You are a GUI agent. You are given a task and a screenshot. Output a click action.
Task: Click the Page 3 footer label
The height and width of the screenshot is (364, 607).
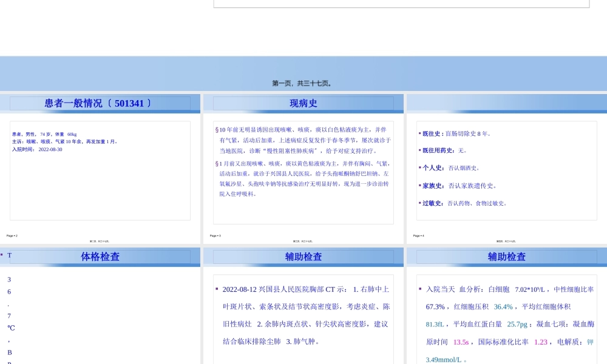pyautogui.click(x=215, y=235)
